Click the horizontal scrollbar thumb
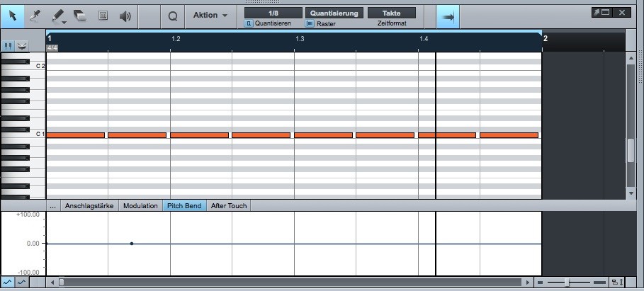 click(62, 283)
